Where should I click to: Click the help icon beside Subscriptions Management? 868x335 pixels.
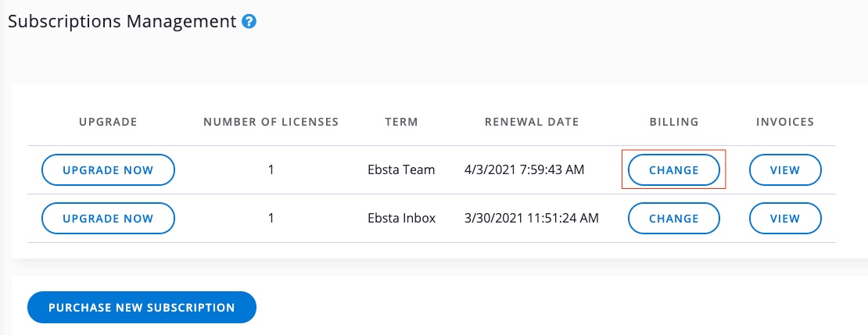(249, 22)
